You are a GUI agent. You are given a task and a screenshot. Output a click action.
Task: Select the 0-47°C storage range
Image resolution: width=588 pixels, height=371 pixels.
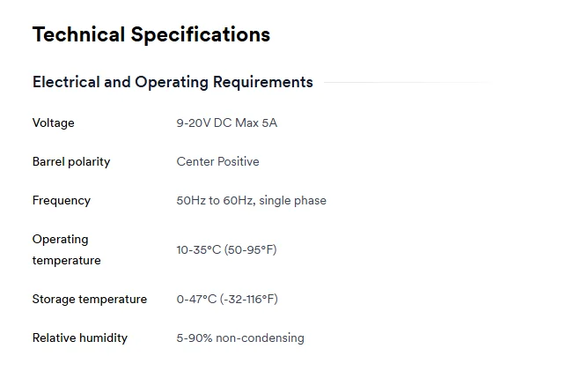pos(196,299)
